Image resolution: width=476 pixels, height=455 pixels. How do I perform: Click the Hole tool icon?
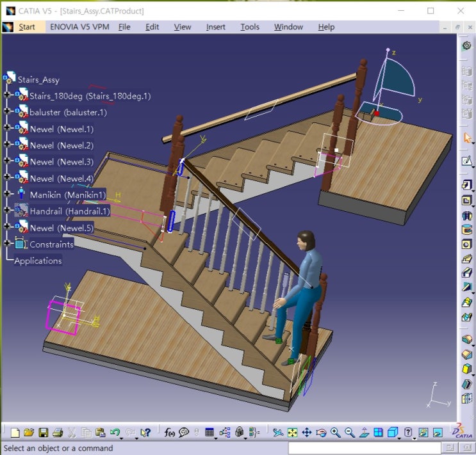467,244
